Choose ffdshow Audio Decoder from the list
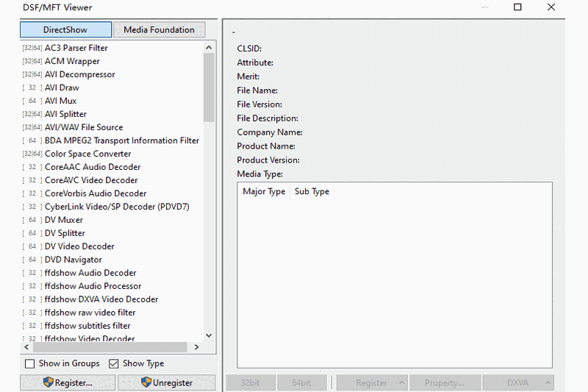Image resolution: width=588 pixels, height=392 pixels. pos(90,273)
